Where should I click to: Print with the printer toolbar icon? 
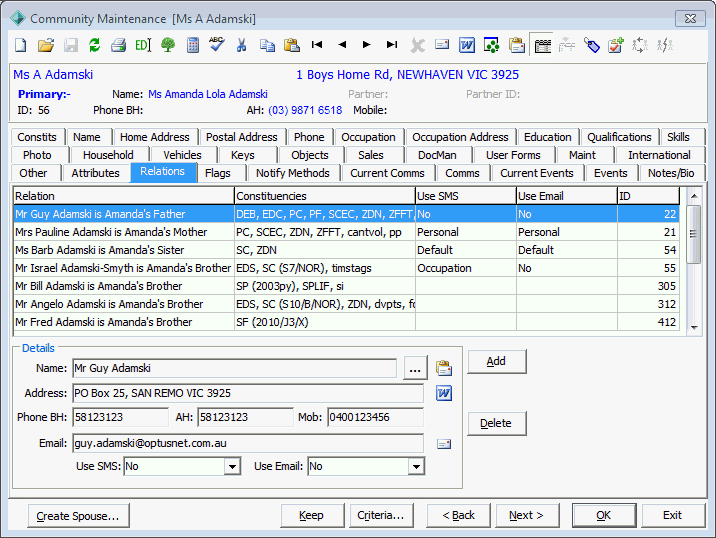119,45
